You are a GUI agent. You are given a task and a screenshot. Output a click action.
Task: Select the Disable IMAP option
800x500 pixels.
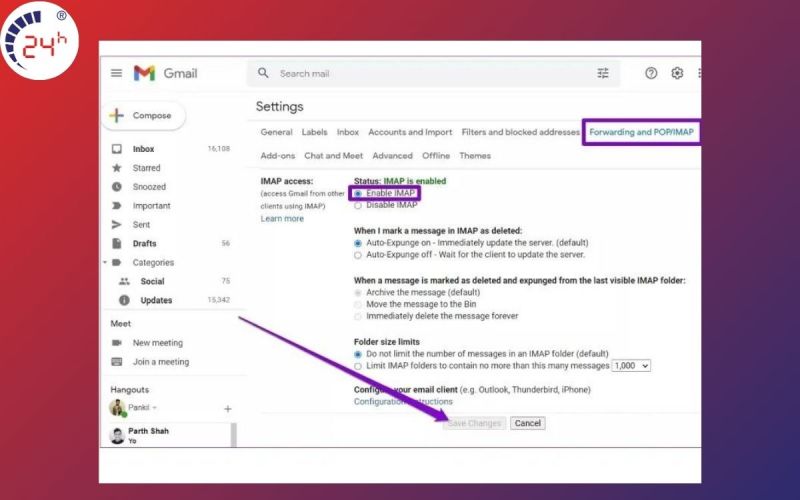tap(358, 206)
